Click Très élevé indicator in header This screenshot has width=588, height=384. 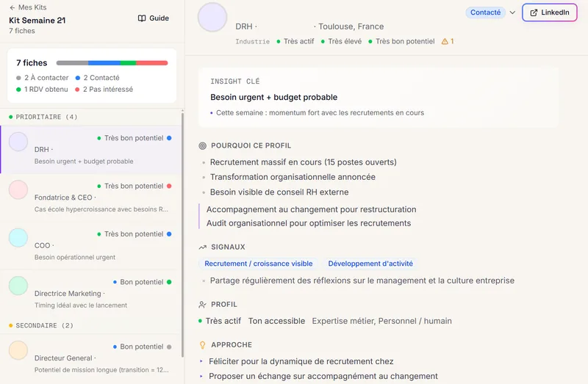(x=341, y=41)
